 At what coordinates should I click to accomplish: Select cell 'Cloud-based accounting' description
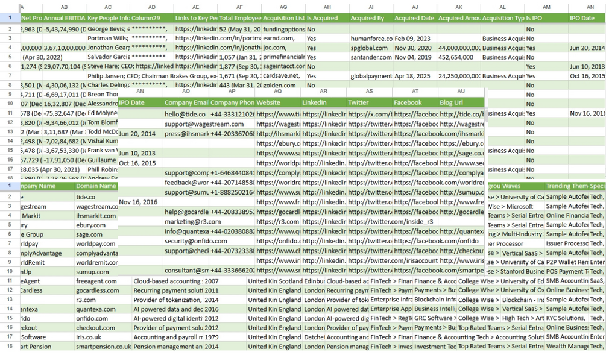pyautogui.click(x=168, y=281)
